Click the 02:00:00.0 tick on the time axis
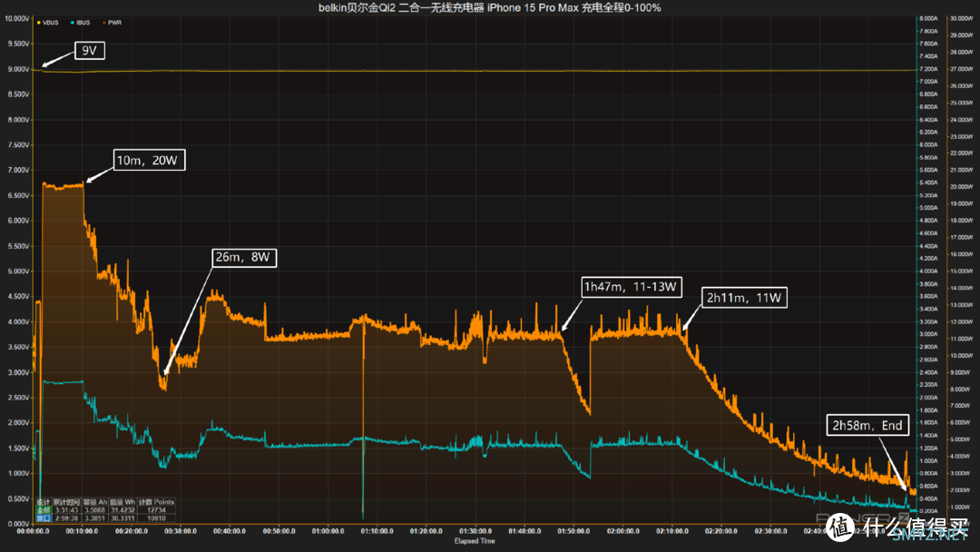Image resolution: width=980 pixels, height=552 pixels. (x=623, y=531)
